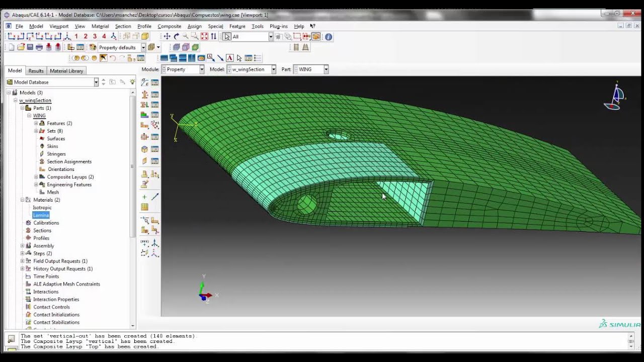Click the Auto-Fit View icon

(204, 36)
